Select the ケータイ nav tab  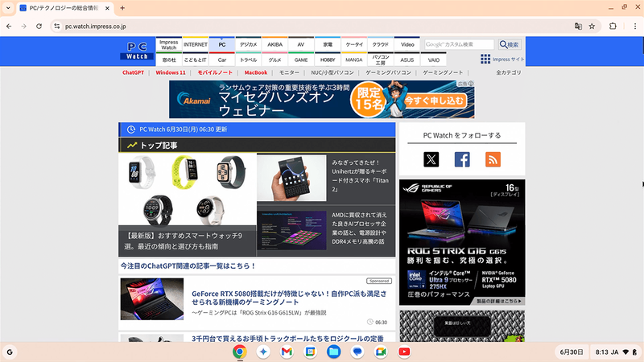(x=354, y=44)
